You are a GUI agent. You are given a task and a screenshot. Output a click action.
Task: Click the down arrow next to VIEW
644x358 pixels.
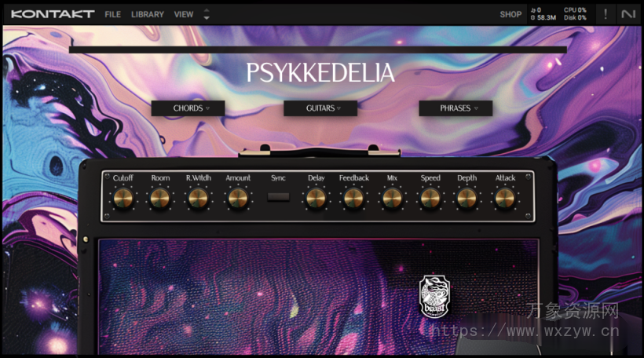[x=207, y=18]
